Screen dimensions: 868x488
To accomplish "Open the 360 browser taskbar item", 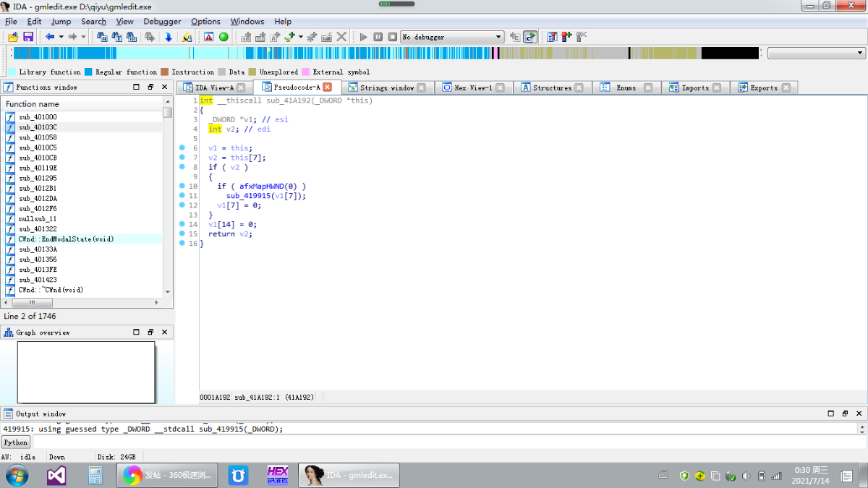I will point(167,475).
